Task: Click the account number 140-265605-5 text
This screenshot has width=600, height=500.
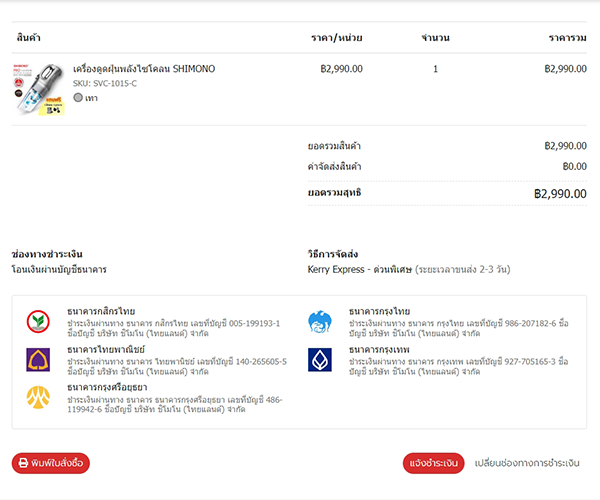Action: [x=261, y=362]
